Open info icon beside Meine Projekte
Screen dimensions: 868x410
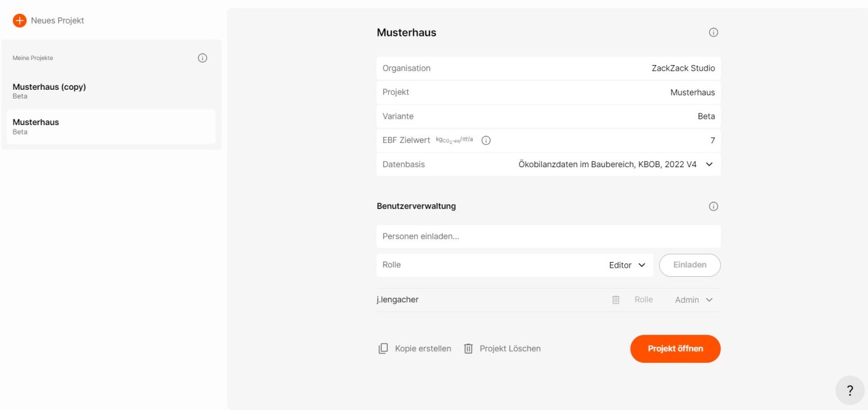point(202,58)
